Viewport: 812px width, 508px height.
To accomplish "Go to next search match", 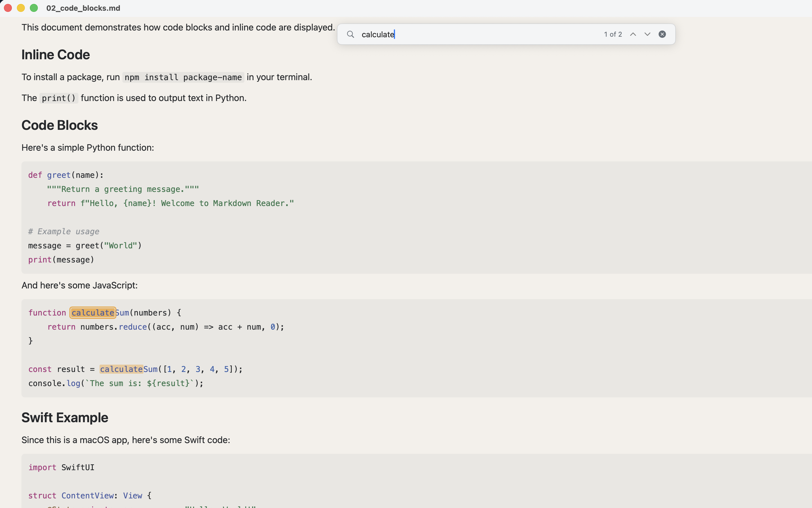I will pyautogui.click(x=647, y=34).
